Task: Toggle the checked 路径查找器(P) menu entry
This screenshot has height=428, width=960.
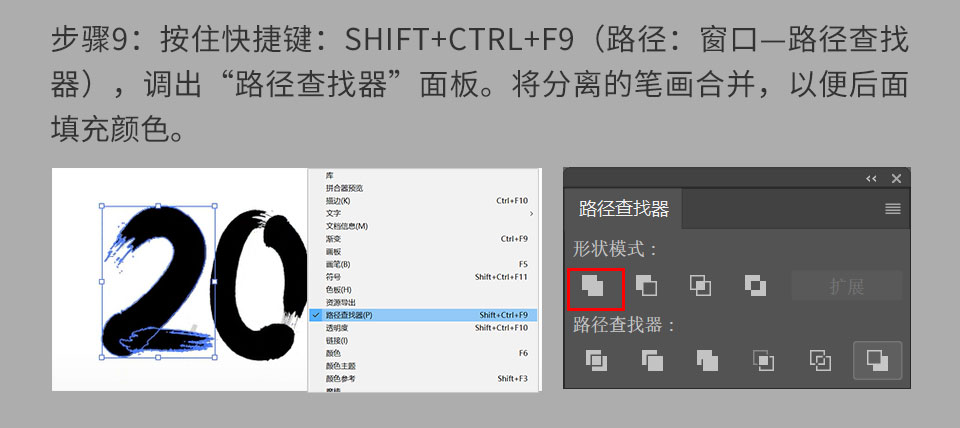Action: point(422,315)
